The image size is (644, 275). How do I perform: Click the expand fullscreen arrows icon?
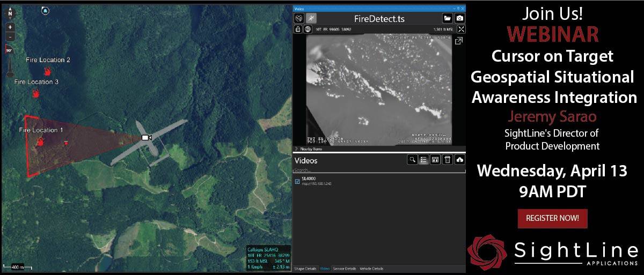pos(460,29)
